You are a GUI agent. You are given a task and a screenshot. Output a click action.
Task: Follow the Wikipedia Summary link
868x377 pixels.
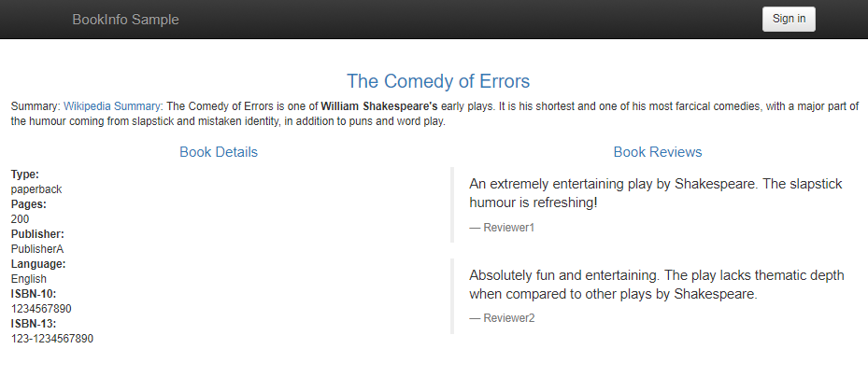coord(112,106)
